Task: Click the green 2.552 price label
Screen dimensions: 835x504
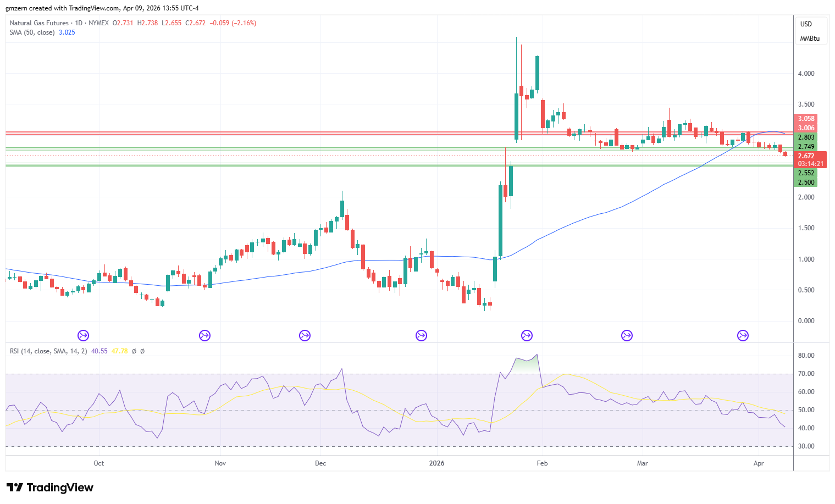Action: coord(806,173)
